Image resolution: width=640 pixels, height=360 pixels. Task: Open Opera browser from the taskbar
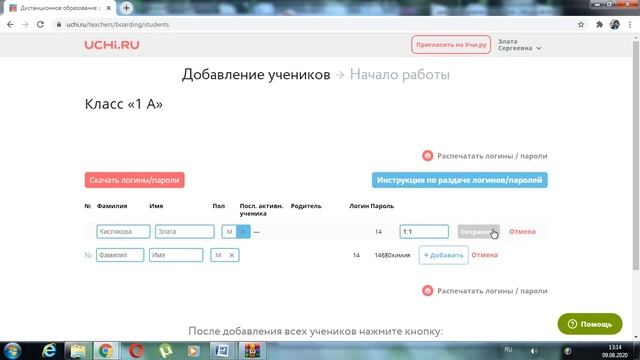(136, 351)
